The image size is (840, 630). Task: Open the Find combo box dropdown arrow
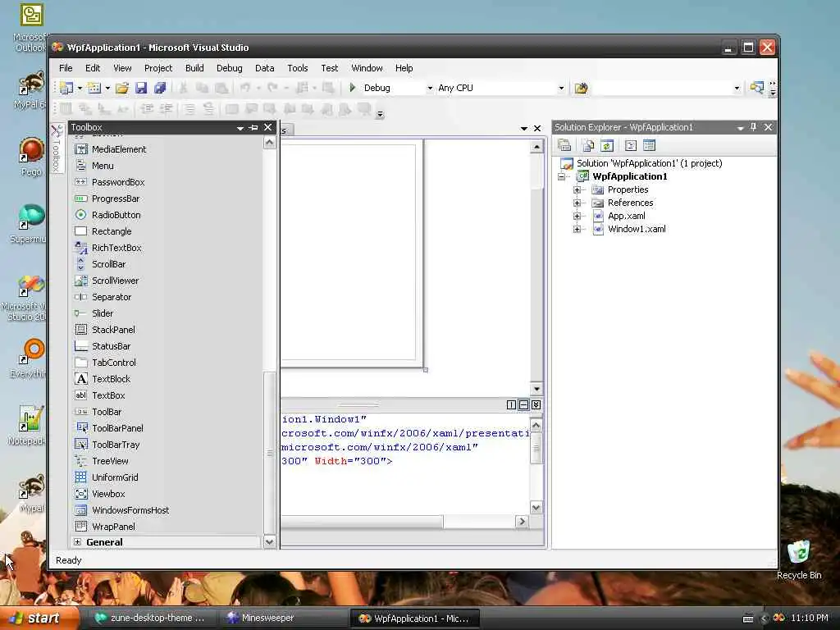point(737,88)
